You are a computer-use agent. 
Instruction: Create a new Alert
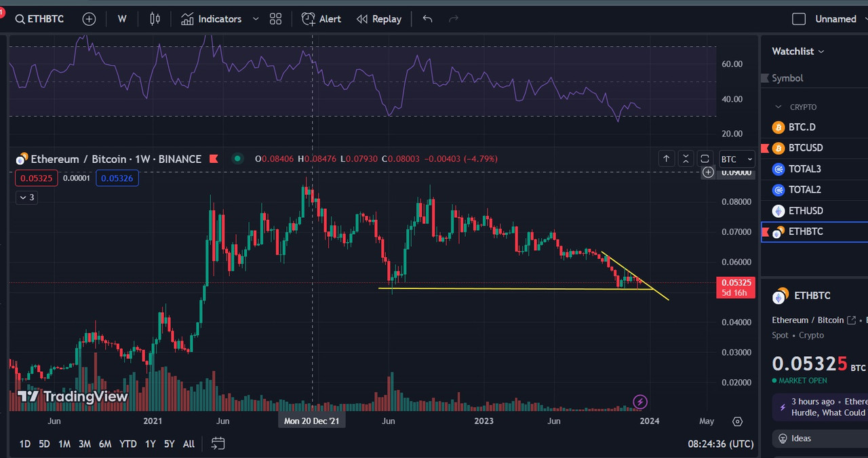[x=321, y=19]
